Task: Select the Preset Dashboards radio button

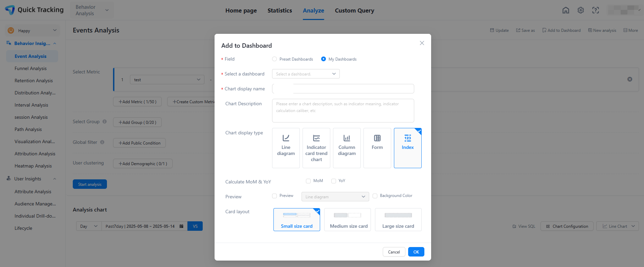Action: point(274,59)
